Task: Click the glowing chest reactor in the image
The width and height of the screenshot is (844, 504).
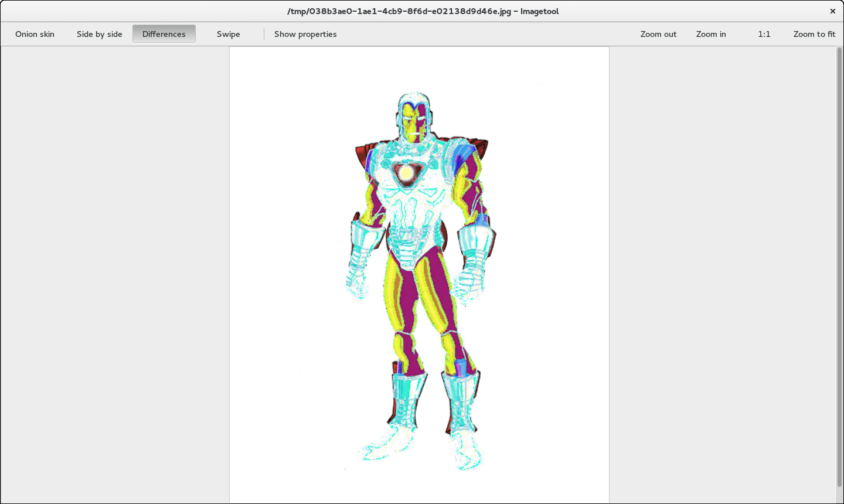Action: [406, 173]
